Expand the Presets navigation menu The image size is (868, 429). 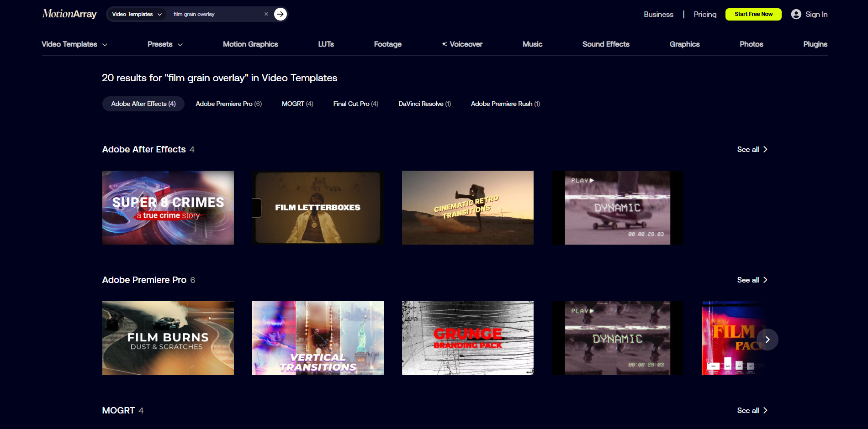[165, 44]
